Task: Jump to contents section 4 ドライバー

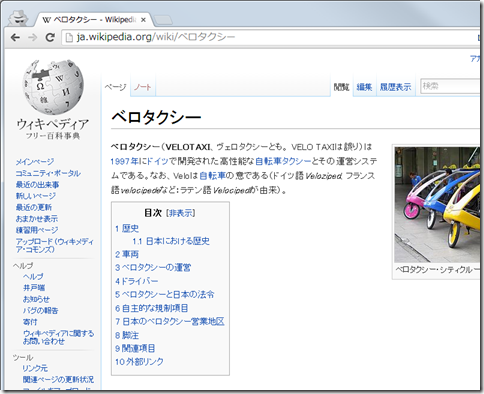Action: (136, 281)
